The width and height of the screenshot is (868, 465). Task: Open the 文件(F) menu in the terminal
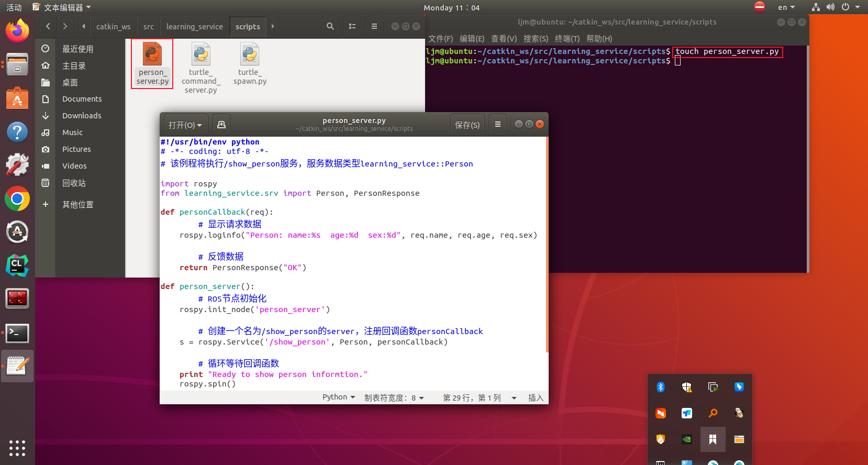[x=441, y=39]
